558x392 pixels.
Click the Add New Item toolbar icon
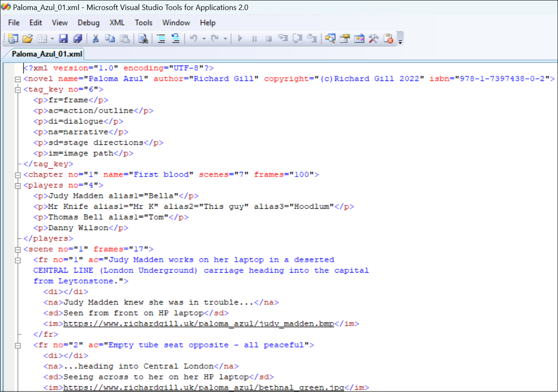click(42, 38)
